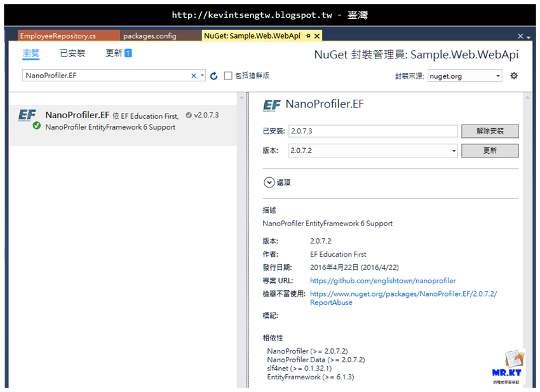Open the EmployeeRepository.cs tab
This screenshot has width=540, height=392.
coord(69,36)
